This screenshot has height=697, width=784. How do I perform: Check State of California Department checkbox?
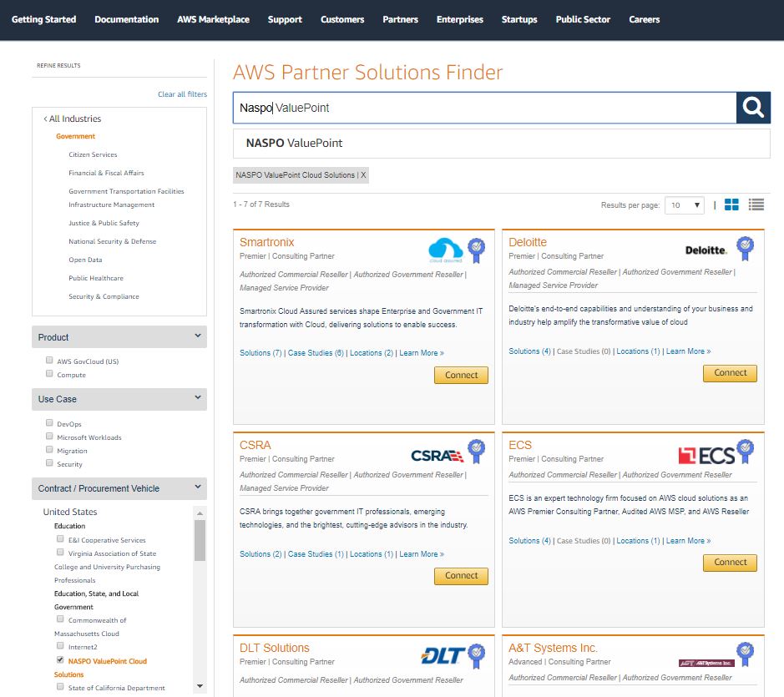(x=60, y=686)
